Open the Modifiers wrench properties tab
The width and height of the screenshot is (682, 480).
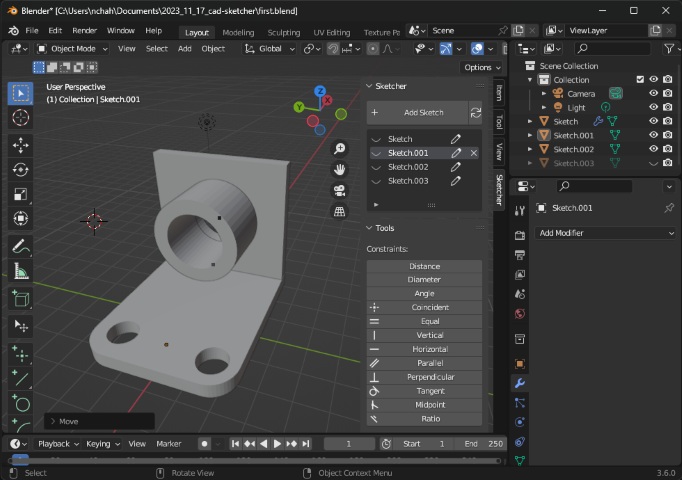point(520,383)
